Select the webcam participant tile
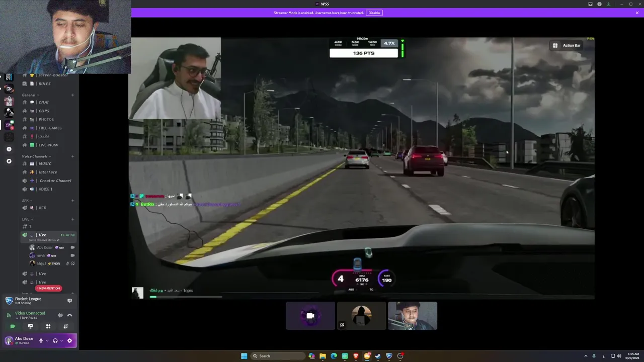This screenshot has height=362, width=644. (413, 316)
